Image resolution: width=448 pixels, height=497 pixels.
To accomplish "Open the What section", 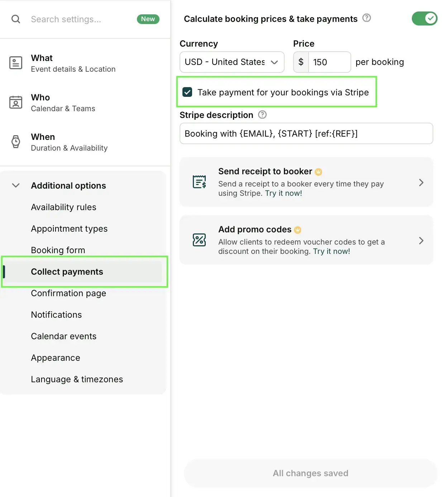I will point(85,63).
